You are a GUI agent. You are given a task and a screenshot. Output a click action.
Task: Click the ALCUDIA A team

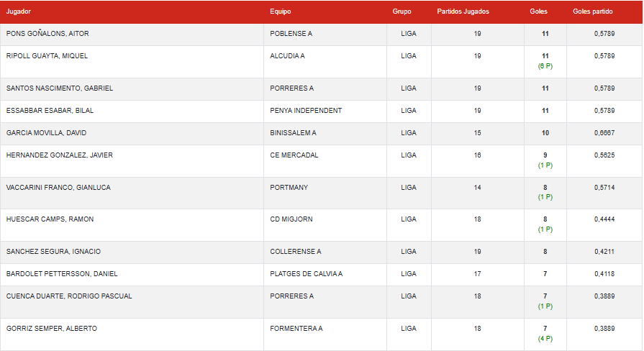click(x=288, y=56)
